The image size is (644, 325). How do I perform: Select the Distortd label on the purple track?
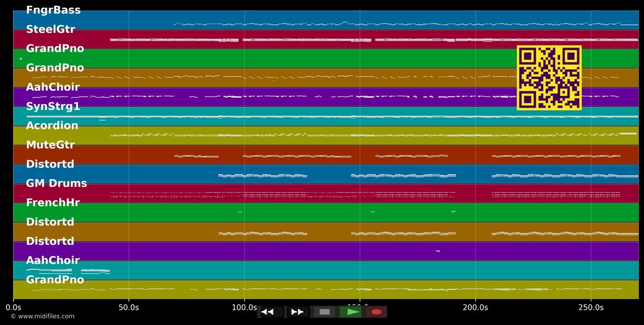[50, 241]
